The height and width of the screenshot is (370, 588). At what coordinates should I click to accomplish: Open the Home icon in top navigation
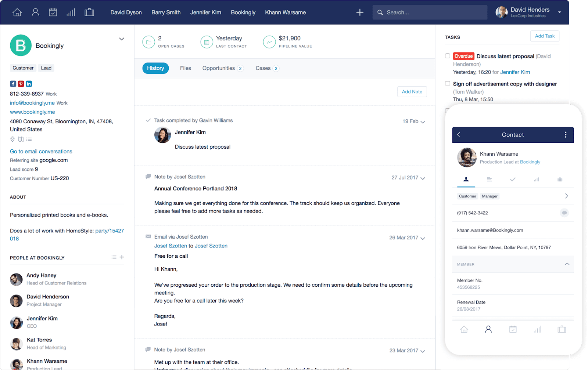point(17,12)
